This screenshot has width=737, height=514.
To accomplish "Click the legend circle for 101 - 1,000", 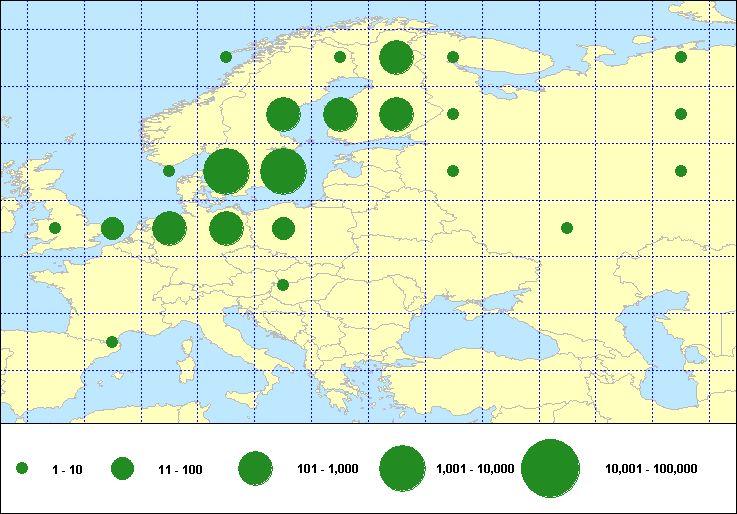I will tap(256, 468).
